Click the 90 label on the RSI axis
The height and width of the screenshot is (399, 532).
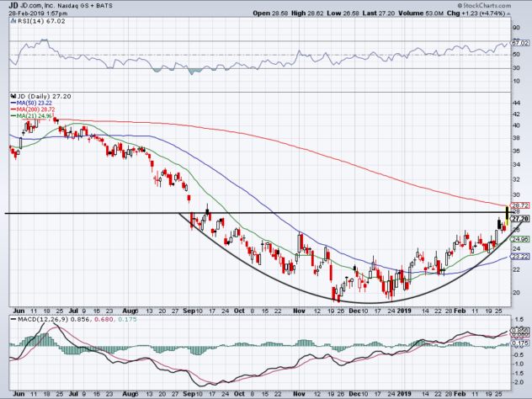coord(516,28)
